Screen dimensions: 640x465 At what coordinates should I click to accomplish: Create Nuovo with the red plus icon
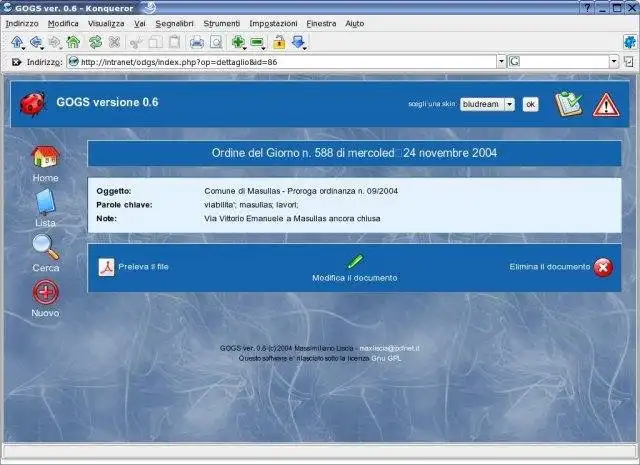tap(45, 292)
